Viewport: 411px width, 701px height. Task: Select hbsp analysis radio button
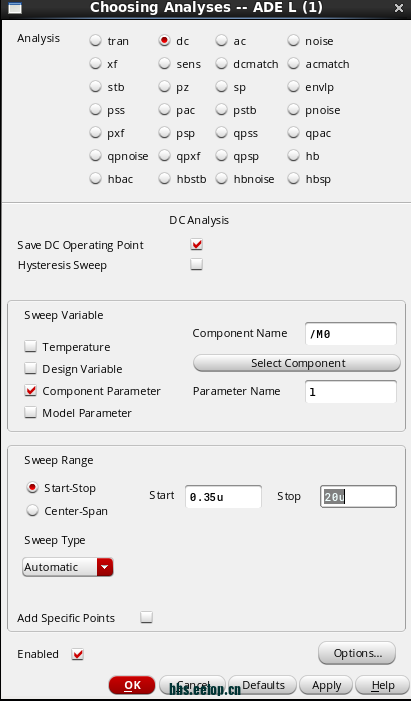coord(293,179)
